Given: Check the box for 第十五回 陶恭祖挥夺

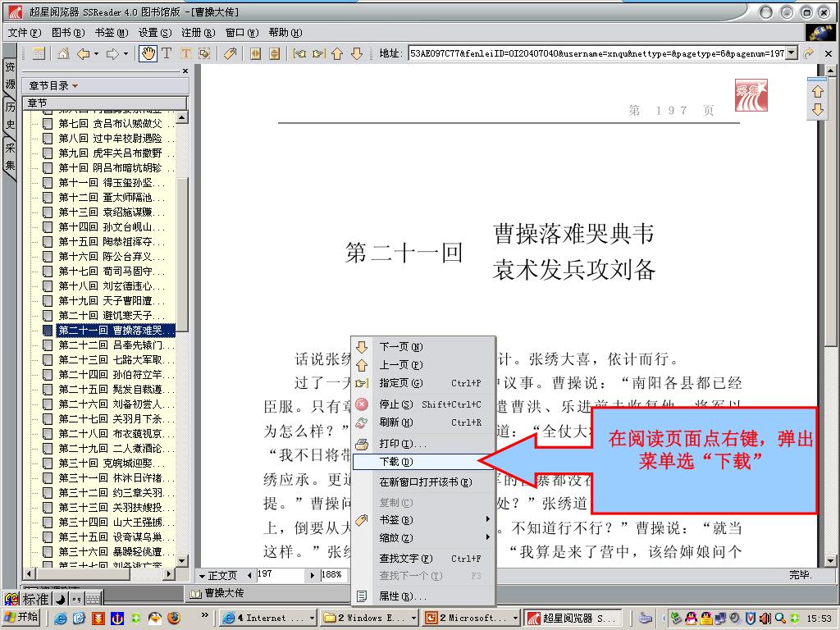Looking at the screenshot, I should pyautogui.click(x=48, y=242).
